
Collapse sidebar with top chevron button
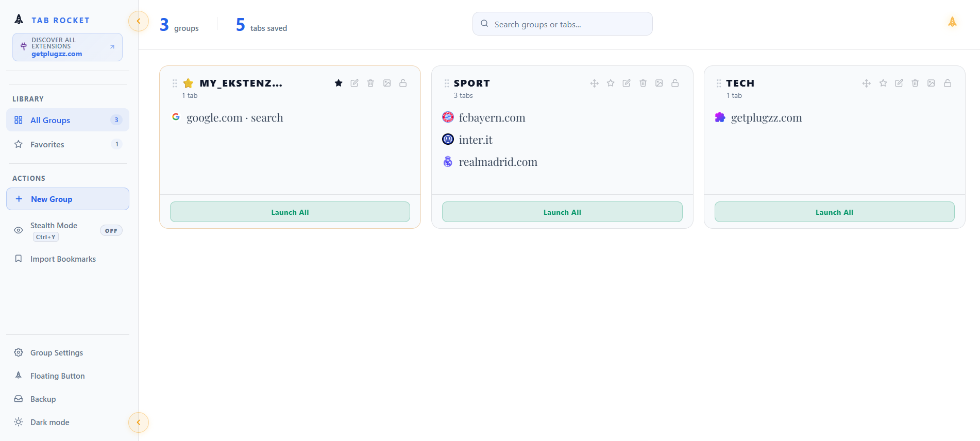[x=139, y=21]
